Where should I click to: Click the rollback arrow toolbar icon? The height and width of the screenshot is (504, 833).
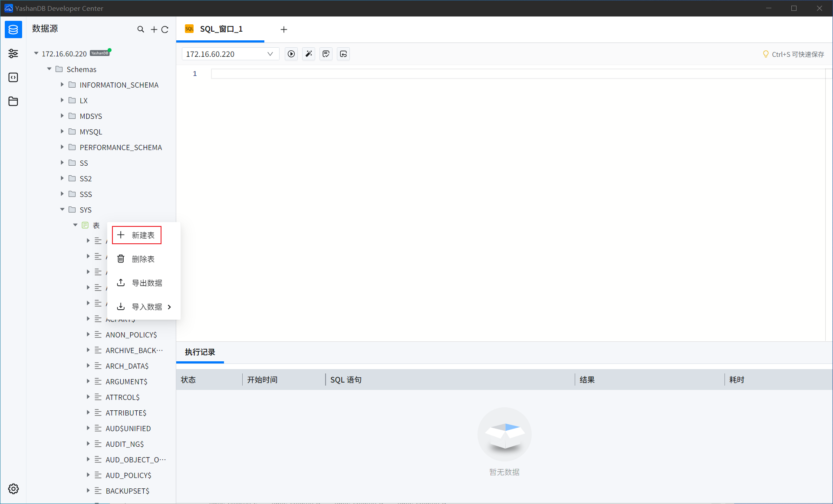coord(343,54)
